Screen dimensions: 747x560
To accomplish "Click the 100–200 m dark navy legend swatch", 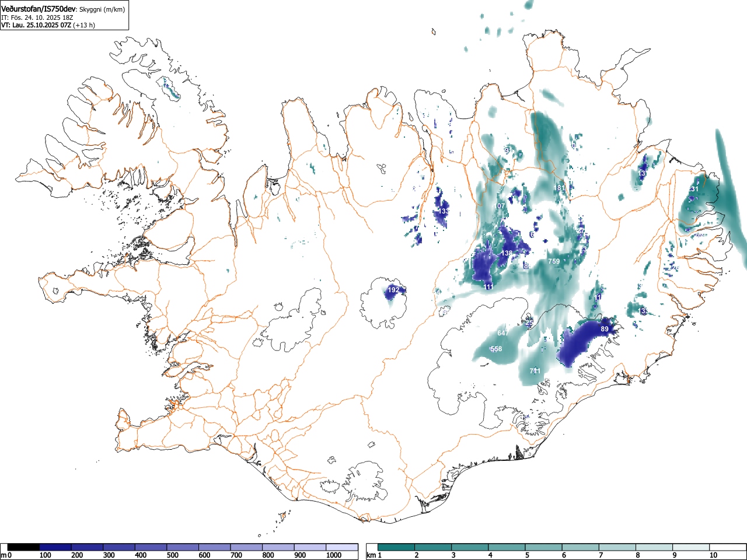I will coord(55,547).
